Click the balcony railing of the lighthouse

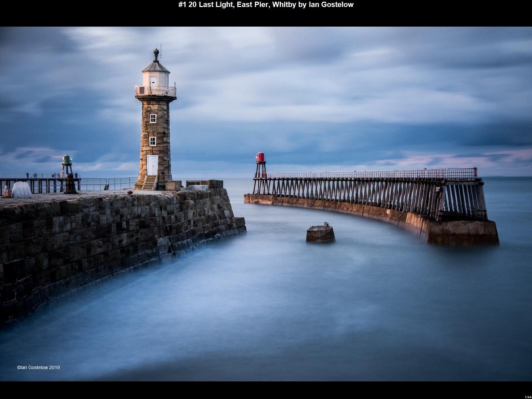point(156,91)
